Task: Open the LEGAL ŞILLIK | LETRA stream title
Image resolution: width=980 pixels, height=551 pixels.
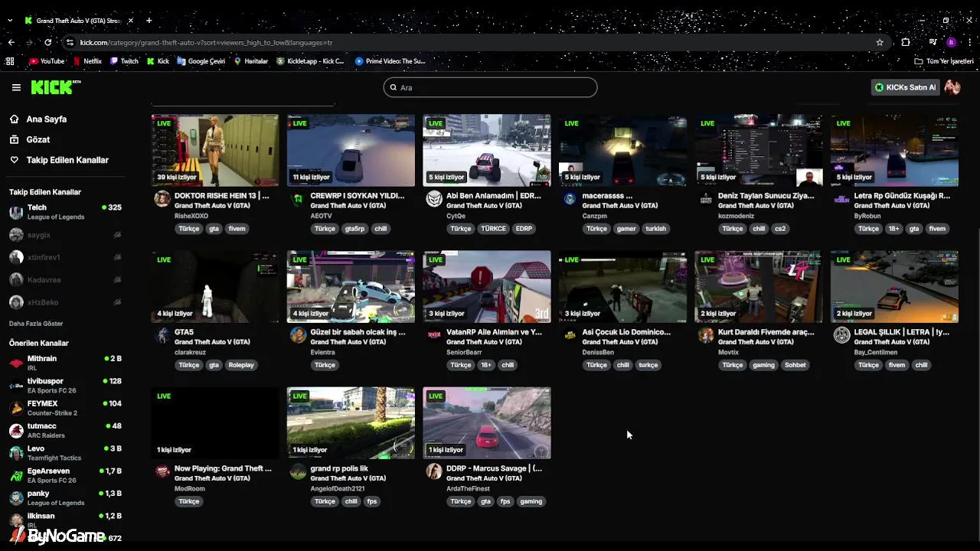Action: (901, 332)
